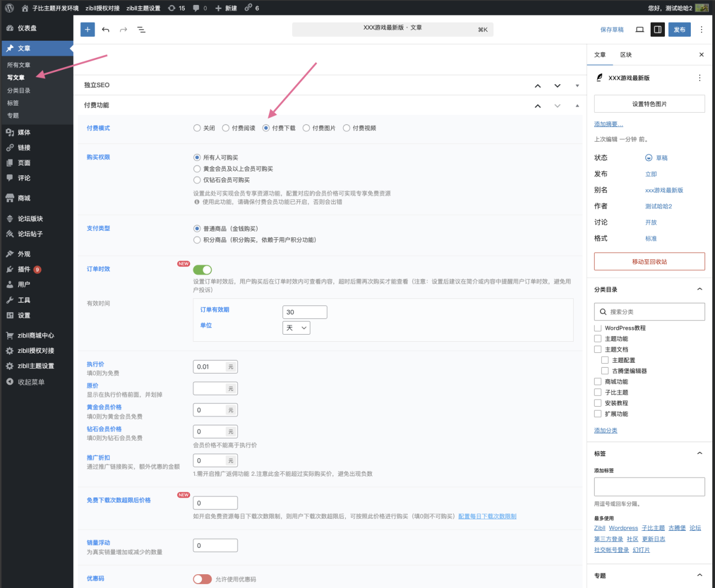Enable the 优惠码 coupon toggle
The width and height of the screenshot is (715, 588).
202,579
